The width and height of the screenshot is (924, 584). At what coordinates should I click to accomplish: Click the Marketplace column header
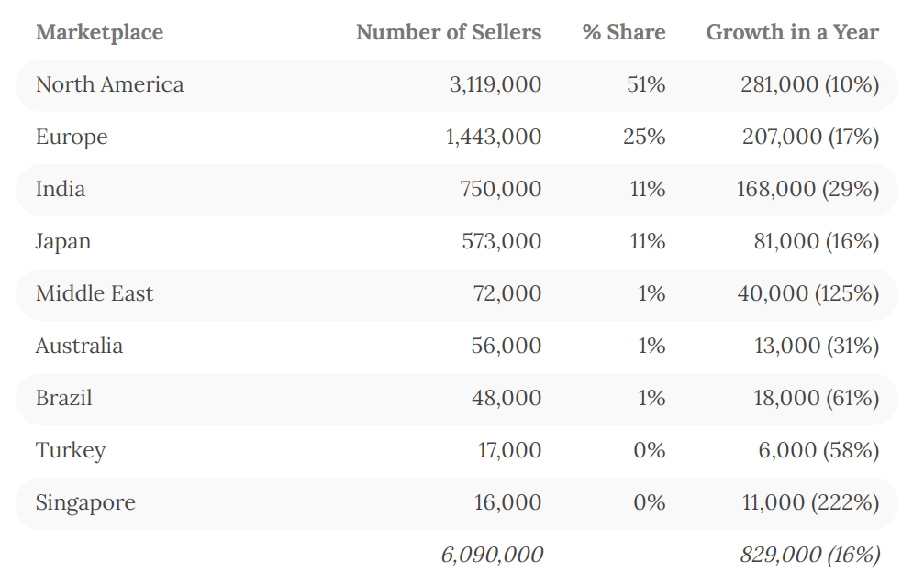click(99, 32)
